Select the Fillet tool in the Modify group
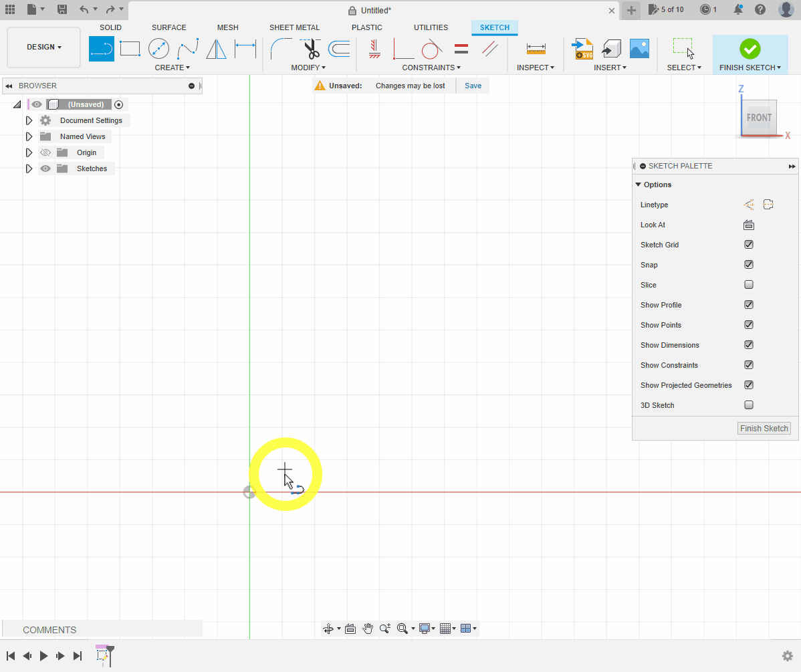 pyautogui.click(x=281, y=49)
